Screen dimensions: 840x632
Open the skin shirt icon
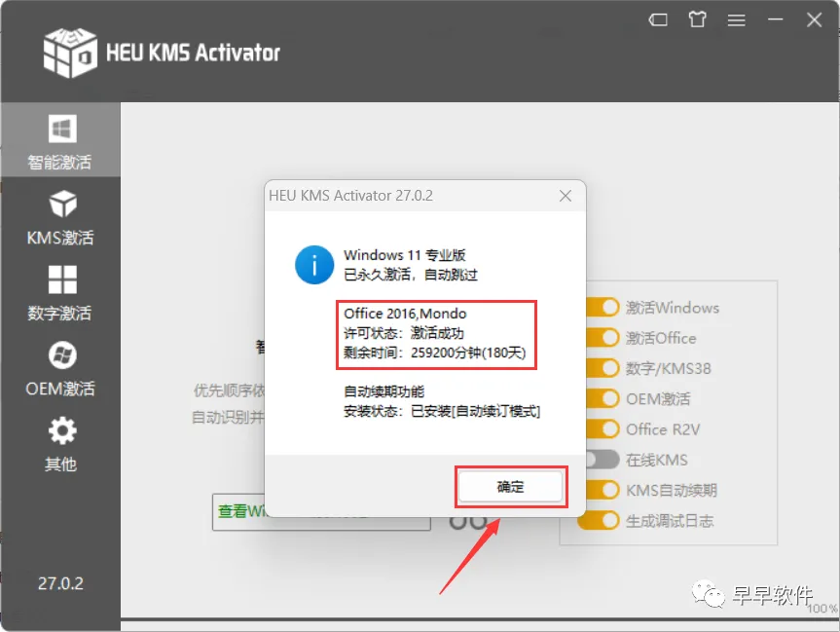point(697,19)
